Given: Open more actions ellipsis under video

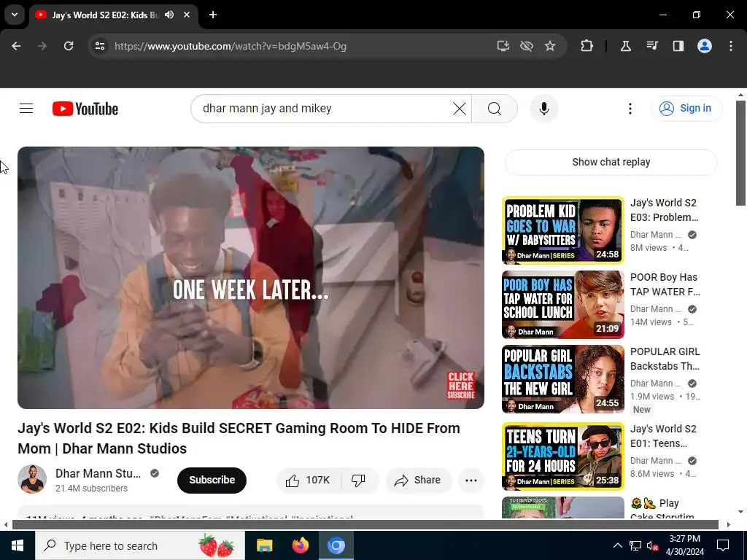Looking at the screenshot, I should click(x=471, y=480).
